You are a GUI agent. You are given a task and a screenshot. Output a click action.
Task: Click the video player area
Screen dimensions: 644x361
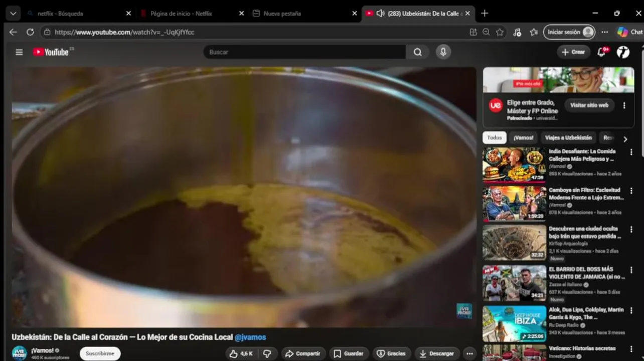point(244,197)
